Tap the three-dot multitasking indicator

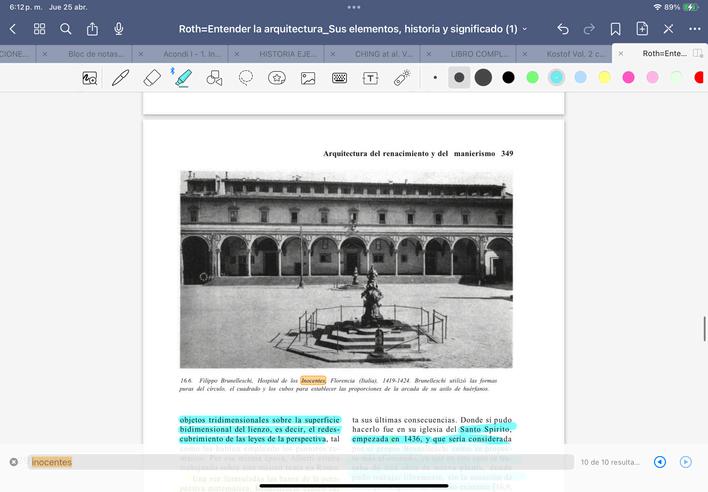(354, 7)
